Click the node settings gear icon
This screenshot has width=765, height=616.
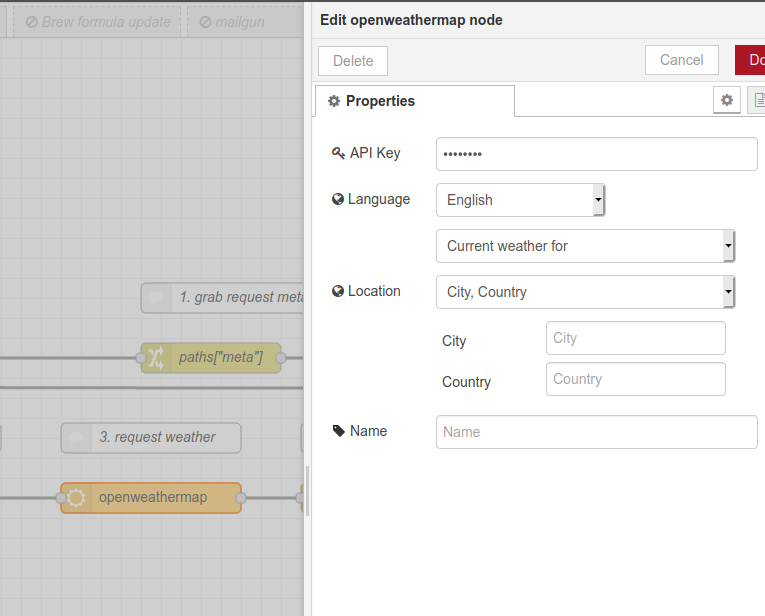(x=727, y=100)
